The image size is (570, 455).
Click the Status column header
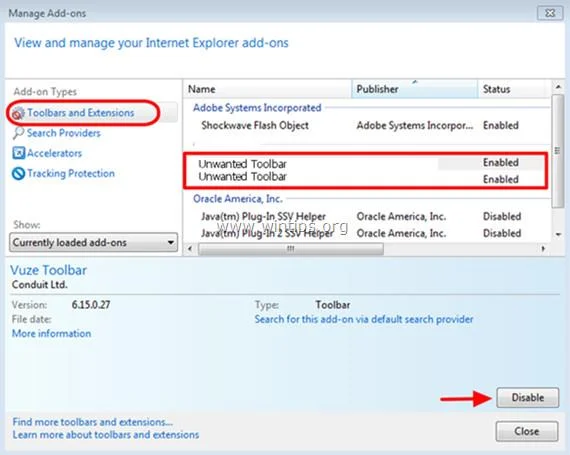pyautogui.click(x=514, y=89)
